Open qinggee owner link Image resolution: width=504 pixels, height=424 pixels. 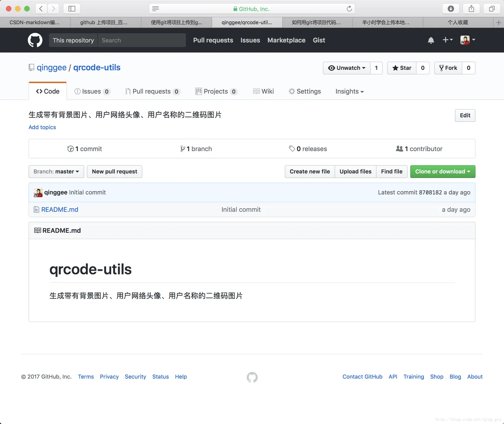click(51, 68)
